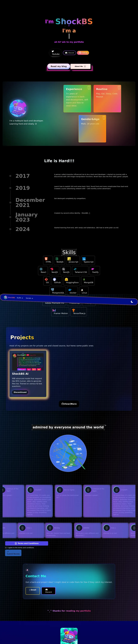
Task: Open the Terms and Conditions button
Action: 27,543
